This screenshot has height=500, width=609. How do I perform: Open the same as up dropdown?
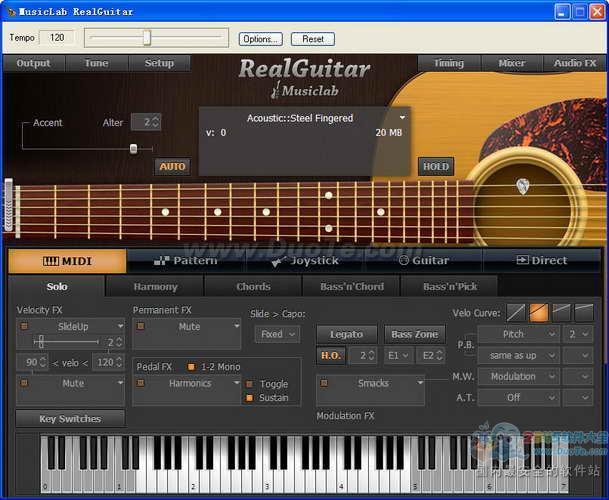click(519, 355)
